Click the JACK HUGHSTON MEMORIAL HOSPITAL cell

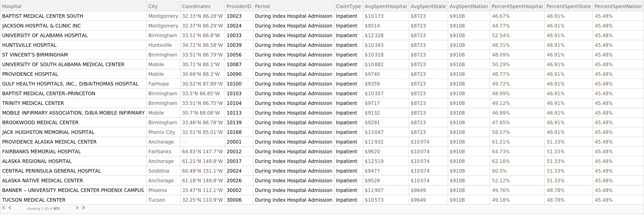tap(48, 132)
